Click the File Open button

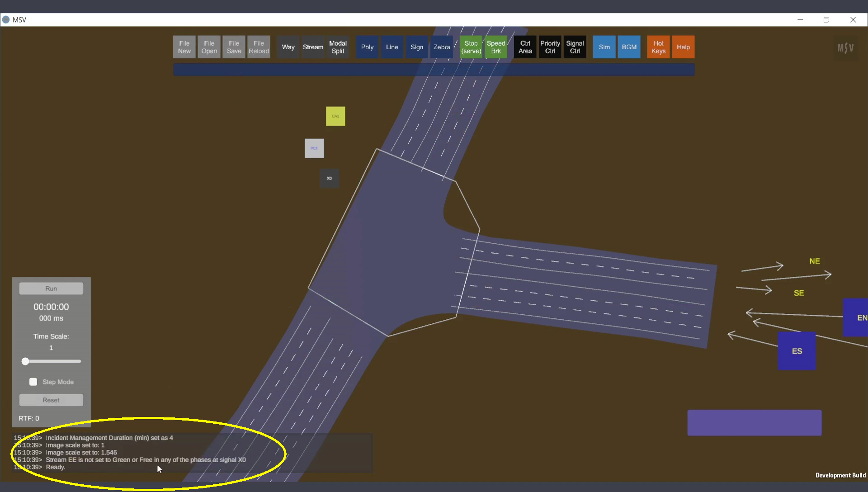209,47
